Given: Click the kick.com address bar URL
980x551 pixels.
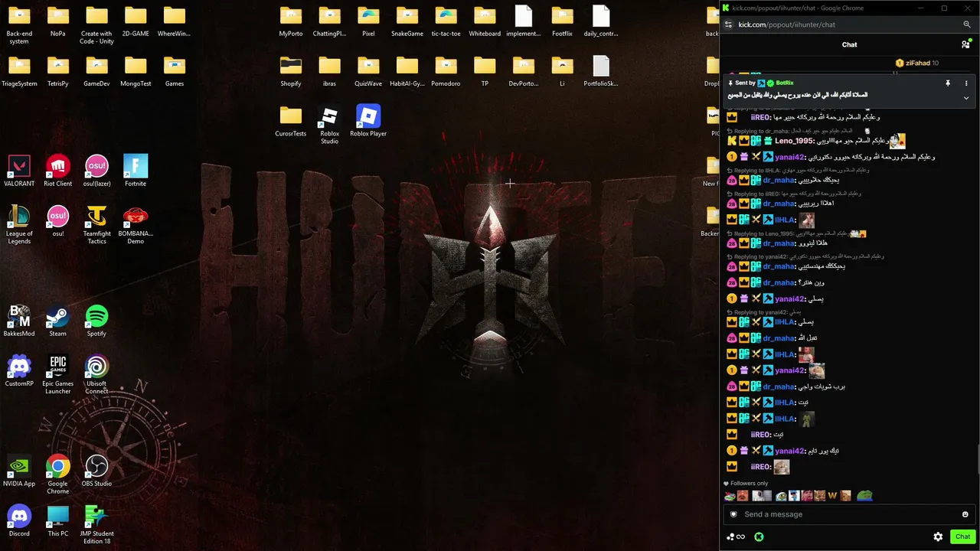Looking at the screenshot, I should tap(786, 24).
